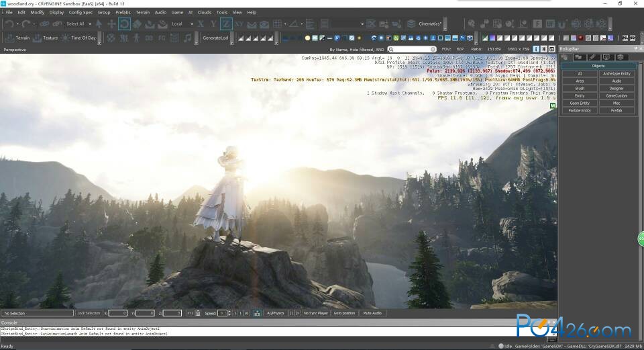Click the GenerateLod button

[215, 38]
